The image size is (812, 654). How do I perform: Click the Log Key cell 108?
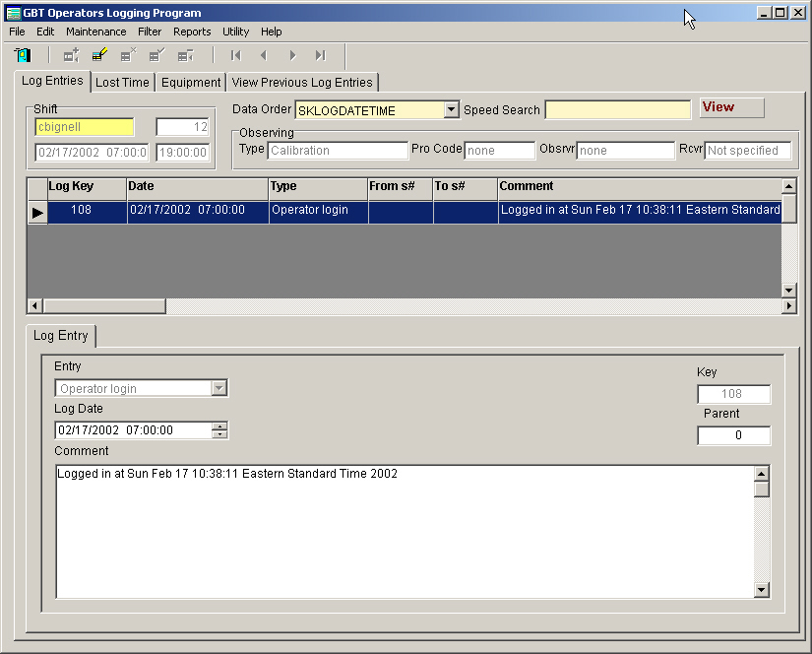pyautogui.click(x=87, y=213)
